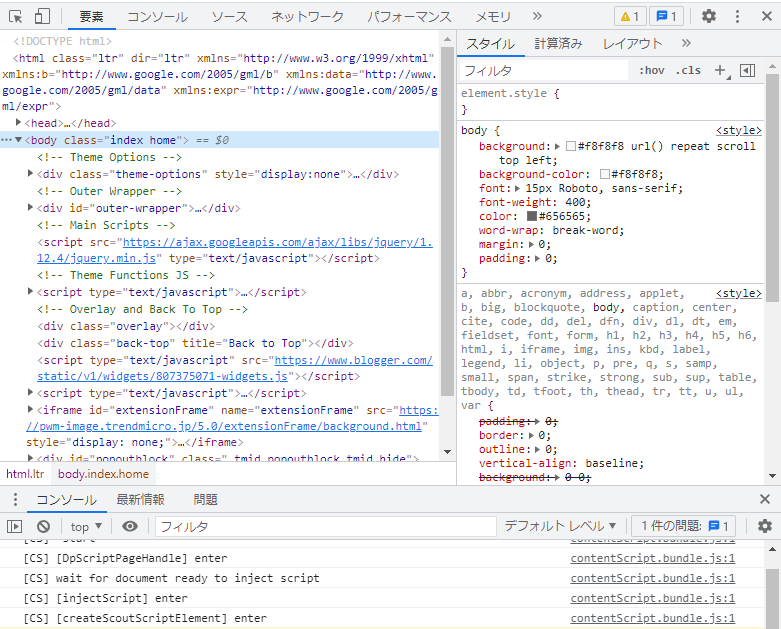Open the 最新情報 drawer tab
The image size is (781, 629).
140,500
